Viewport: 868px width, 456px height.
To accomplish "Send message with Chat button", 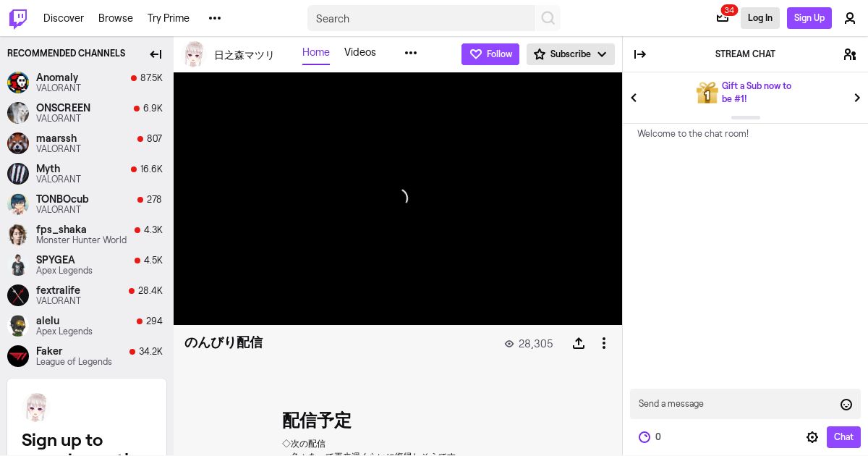I will pos(843,437).
